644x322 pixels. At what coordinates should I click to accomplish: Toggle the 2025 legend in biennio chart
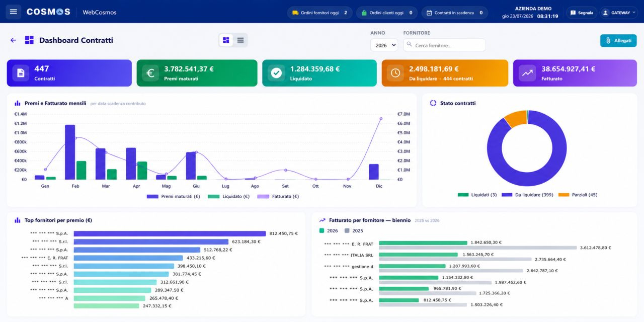pos(354,230)
